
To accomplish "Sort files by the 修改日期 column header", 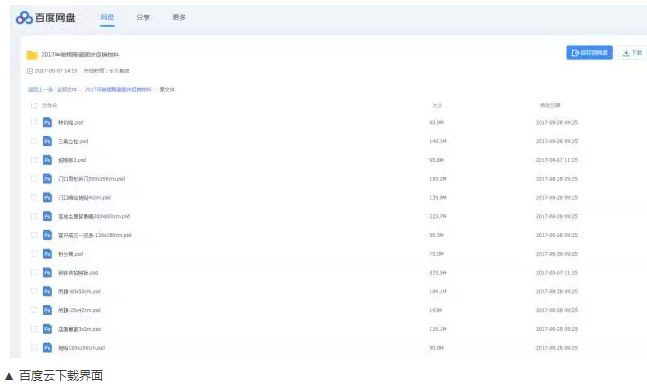I will click(x=550, y=106).
